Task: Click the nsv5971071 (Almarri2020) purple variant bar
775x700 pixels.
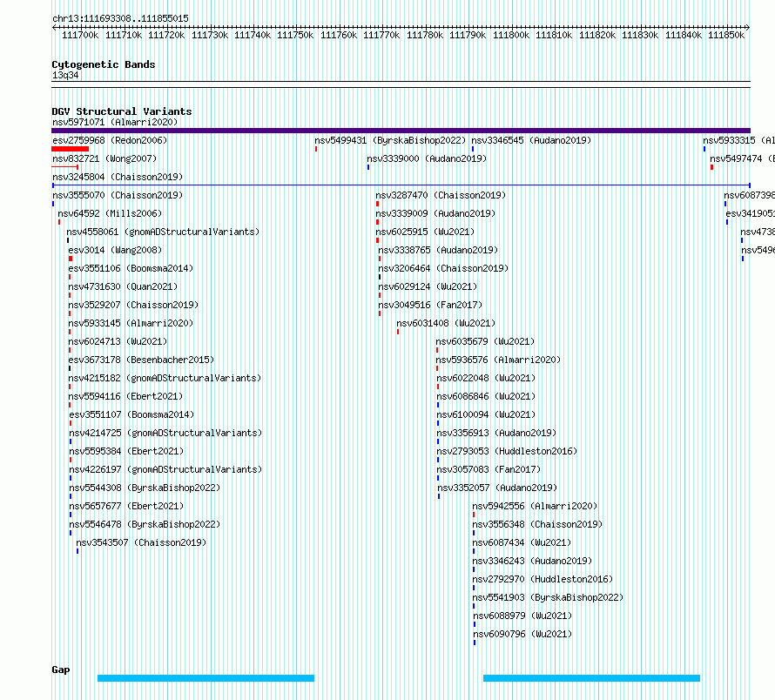Action: pos(401,131)
